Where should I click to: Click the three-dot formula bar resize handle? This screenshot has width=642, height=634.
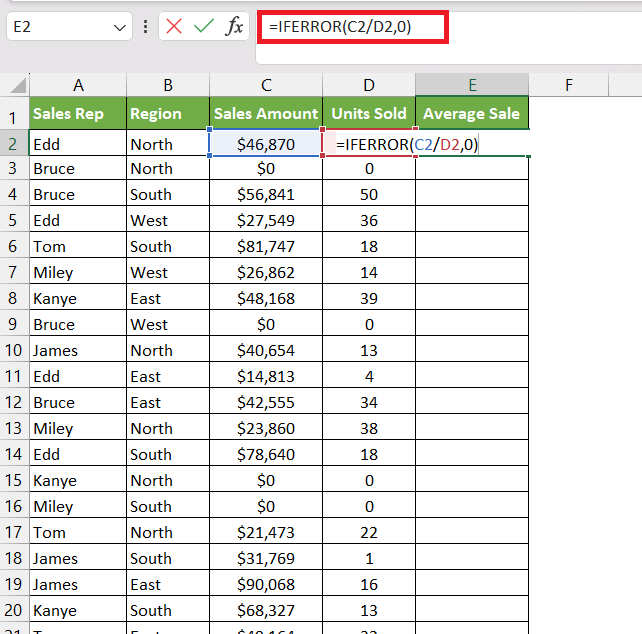(146, 27)
